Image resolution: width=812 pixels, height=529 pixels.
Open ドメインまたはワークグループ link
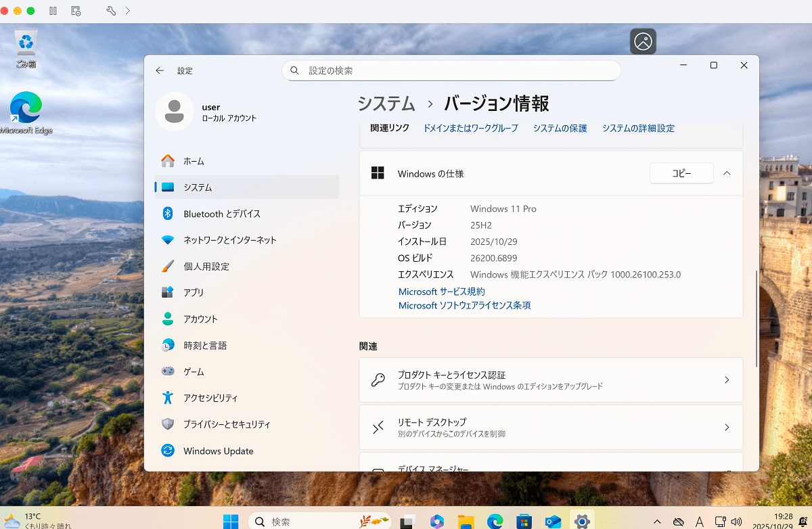point(471,128)
